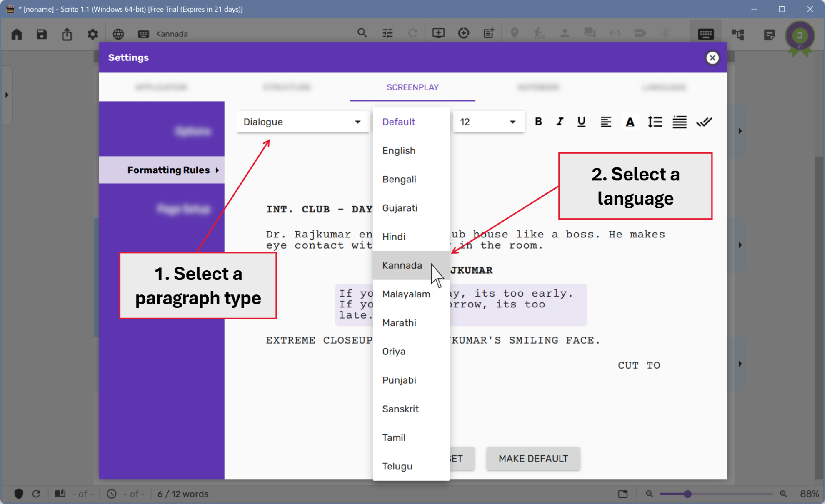Select Kannada from the language list
This screenshot has height=504, width=825.
[402, 265]
